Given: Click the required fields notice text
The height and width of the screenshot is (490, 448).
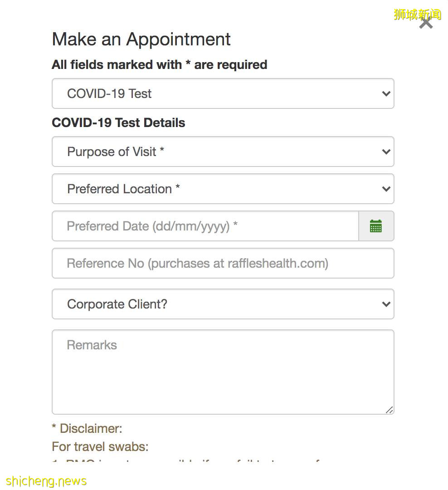Looking at the screenshot, I should 159,65.
